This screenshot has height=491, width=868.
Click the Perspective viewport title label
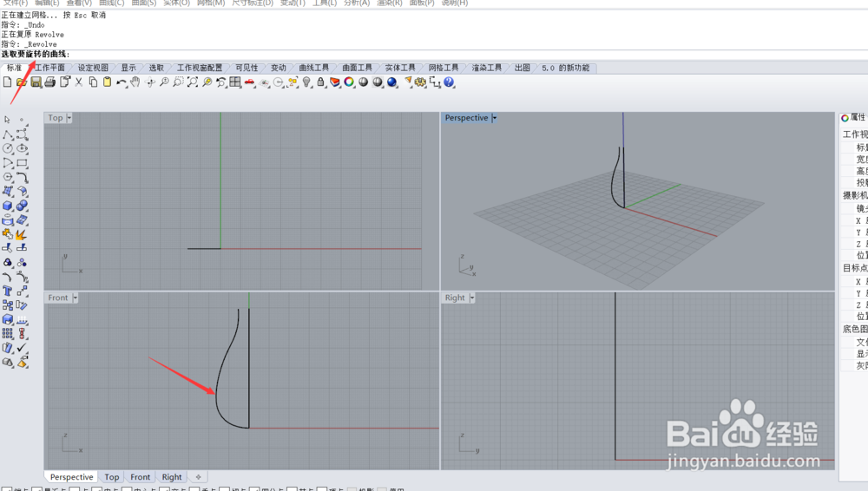click(x=467, y=118)
